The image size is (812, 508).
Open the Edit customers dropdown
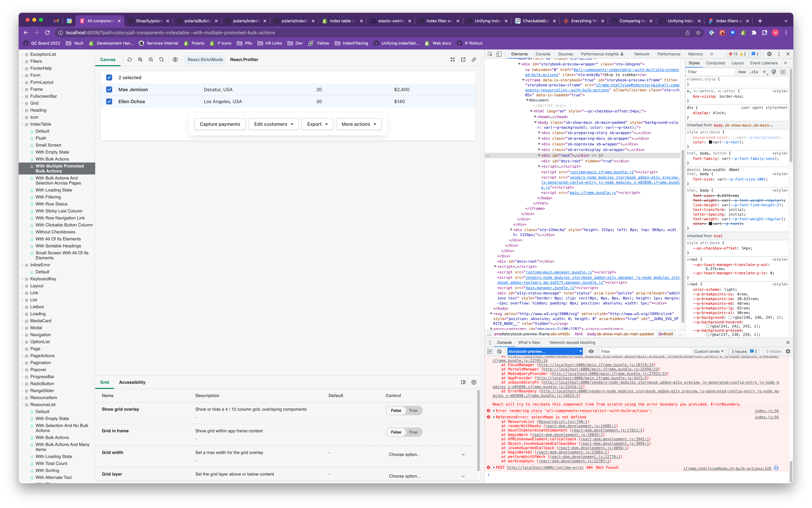pyautogui.click(x=274, y=124)
